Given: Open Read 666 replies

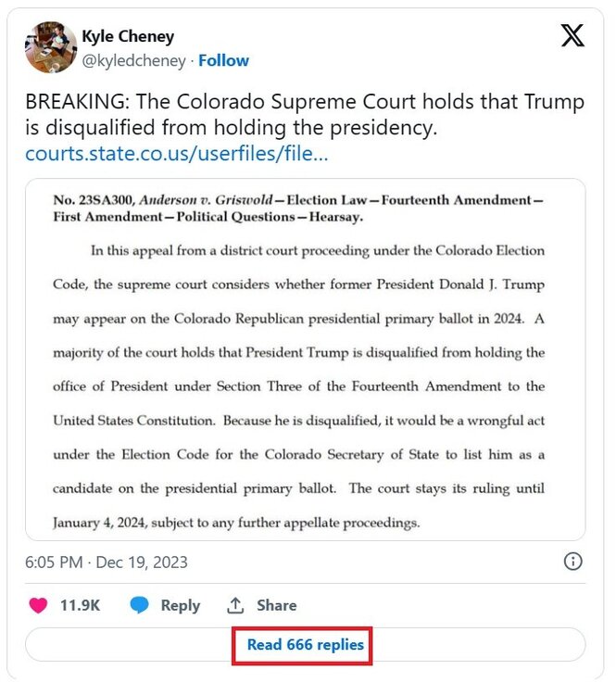Looking at the screenshot, I should (x=305, y=644).
